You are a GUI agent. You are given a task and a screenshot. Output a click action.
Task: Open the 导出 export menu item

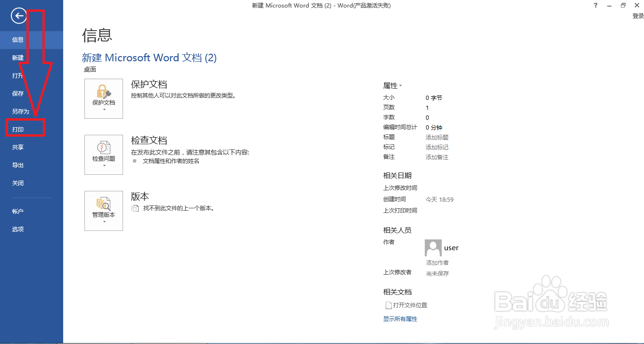point(32,165)
